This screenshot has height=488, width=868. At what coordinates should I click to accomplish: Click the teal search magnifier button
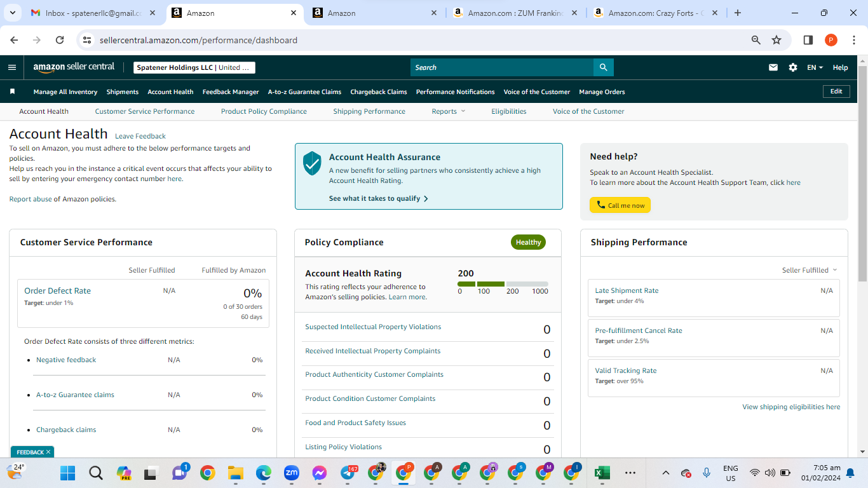click(x=604, y=67)
